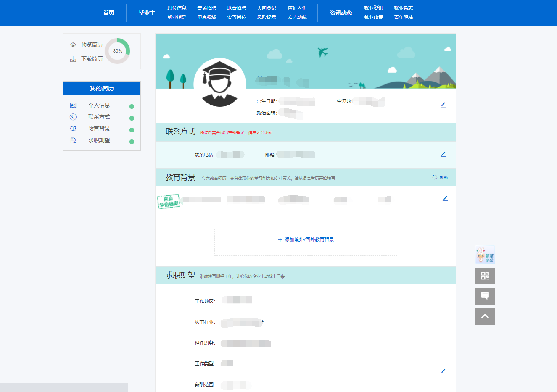Jump to 教育背景 in the sidebar
The image size is (557, 392).
pos(99,129)
